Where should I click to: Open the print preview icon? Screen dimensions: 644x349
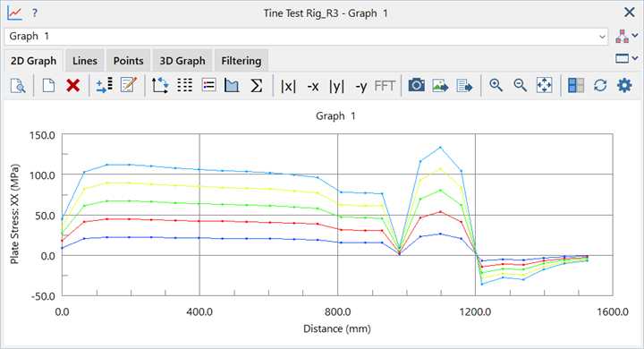[x=18, y=86]
